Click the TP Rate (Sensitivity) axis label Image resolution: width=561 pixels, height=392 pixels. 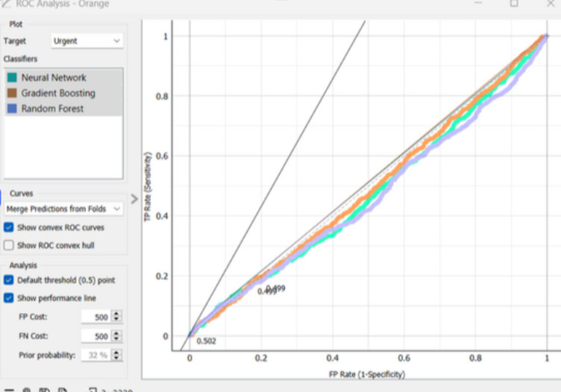(x=148, y=186)
